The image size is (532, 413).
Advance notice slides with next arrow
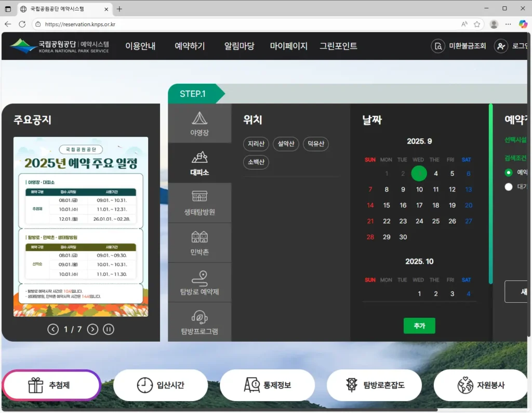[x=92, y=329]
